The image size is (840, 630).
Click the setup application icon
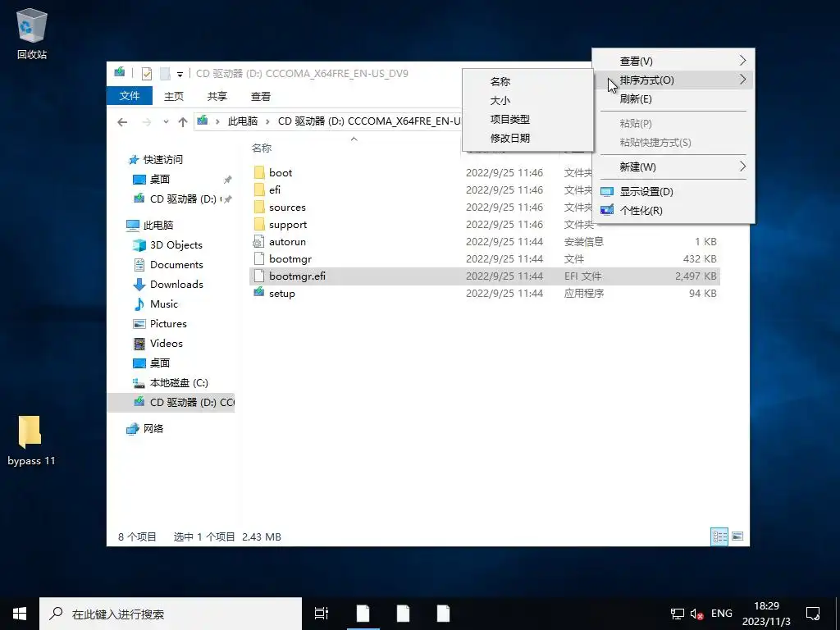coord(259,293)
